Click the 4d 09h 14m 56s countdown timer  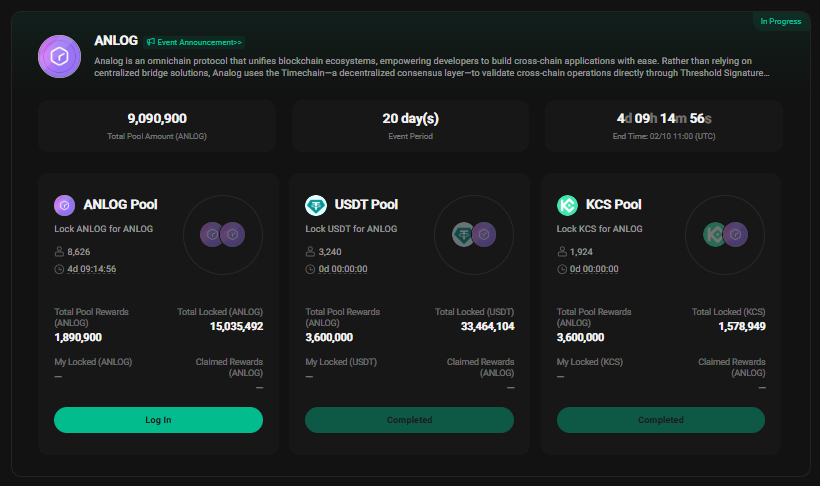[664, 118]
